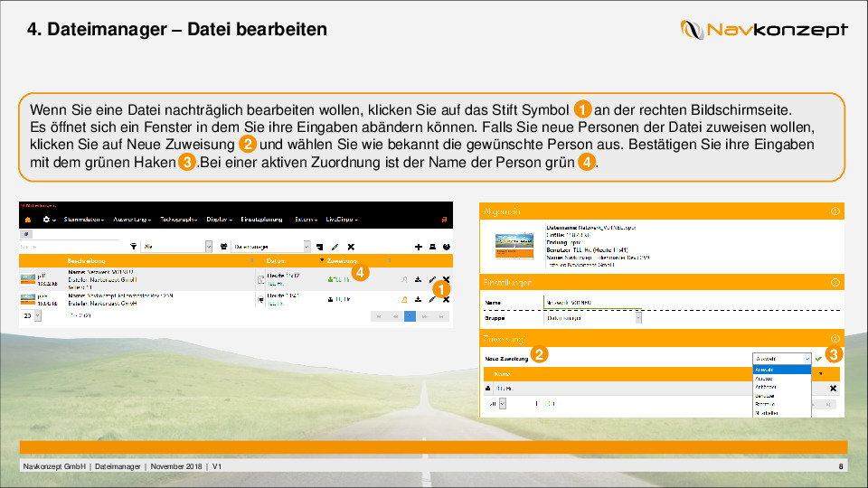The width and height of the screenshot is (868, 488).
Task: Click the pencil edit icon in first file row
Action: pos(432,280)
